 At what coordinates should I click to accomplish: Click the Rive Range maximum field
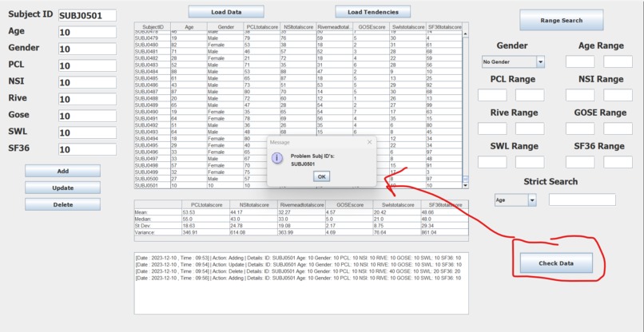pyautogui.click(x=530, y=128)
